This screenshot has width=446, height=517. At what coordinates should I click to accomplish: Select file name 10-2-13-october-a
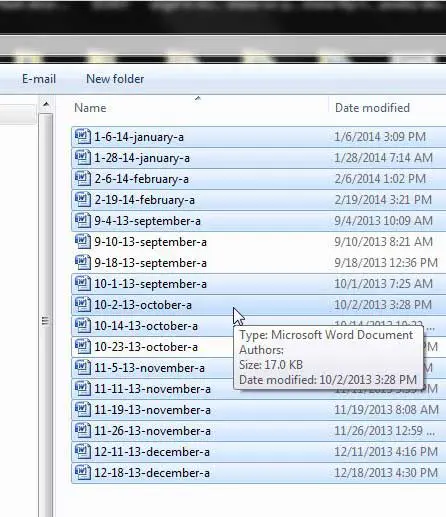click(143, 305)
